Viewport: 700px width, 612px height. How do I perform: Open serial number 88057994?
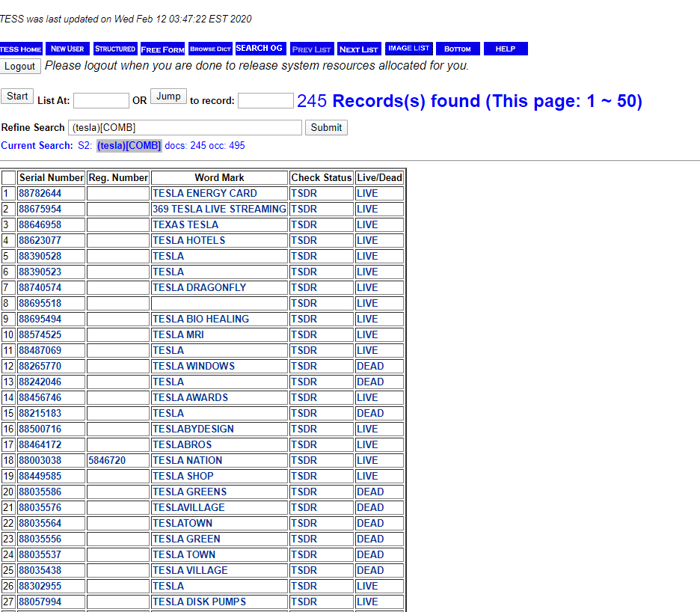click(x=40, y=602)
